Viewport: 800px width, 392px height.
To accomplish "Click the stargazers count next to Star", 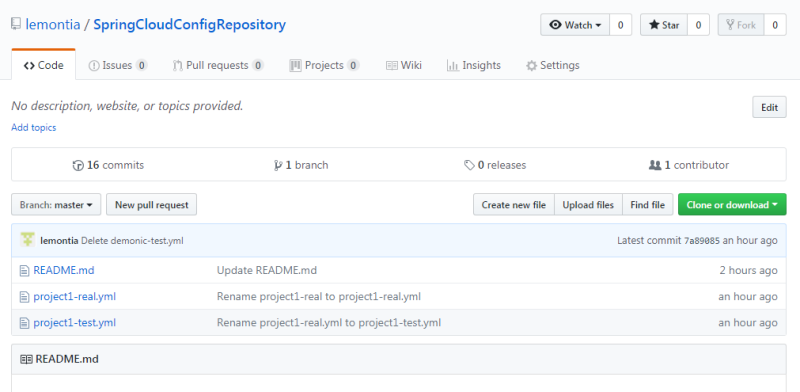I will point(698,24).
